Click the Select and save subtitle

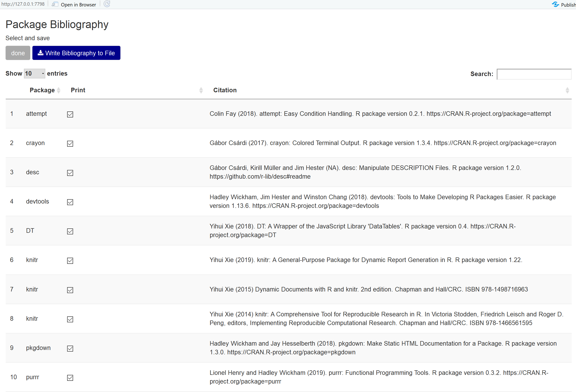[27, 38]
